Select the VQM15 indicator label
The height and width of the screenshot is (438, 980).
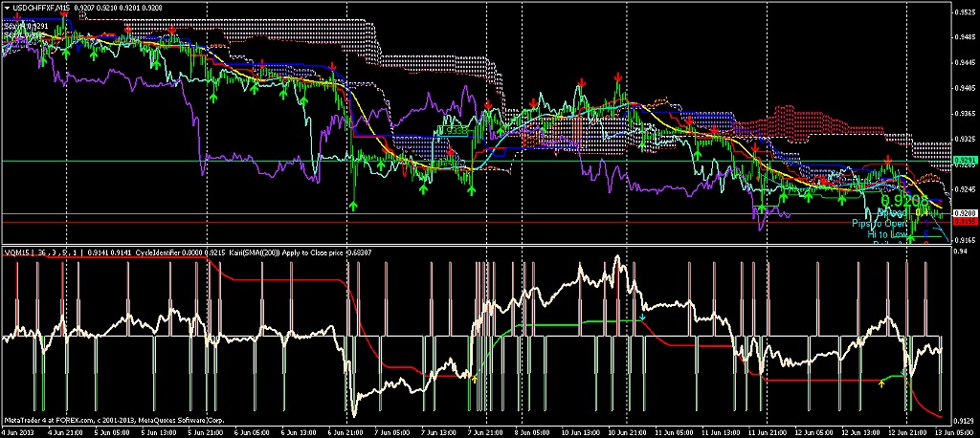tap(17, 252)
